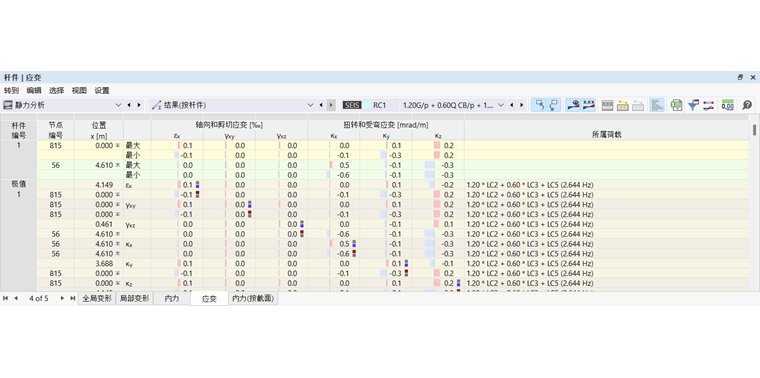Click position cell 4.149
This screenshot has height=378, width=760.
click(99, 185)
